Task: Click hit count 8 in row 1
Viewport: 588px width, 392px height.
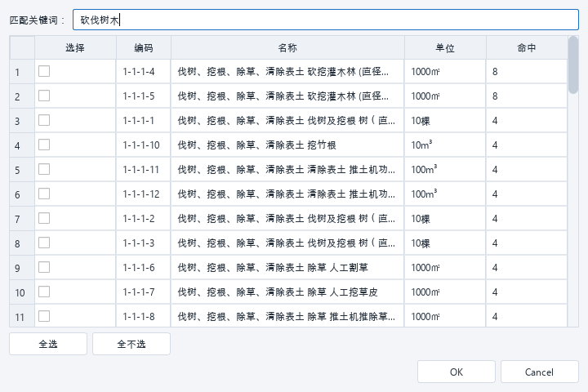Action: (527, 72)
